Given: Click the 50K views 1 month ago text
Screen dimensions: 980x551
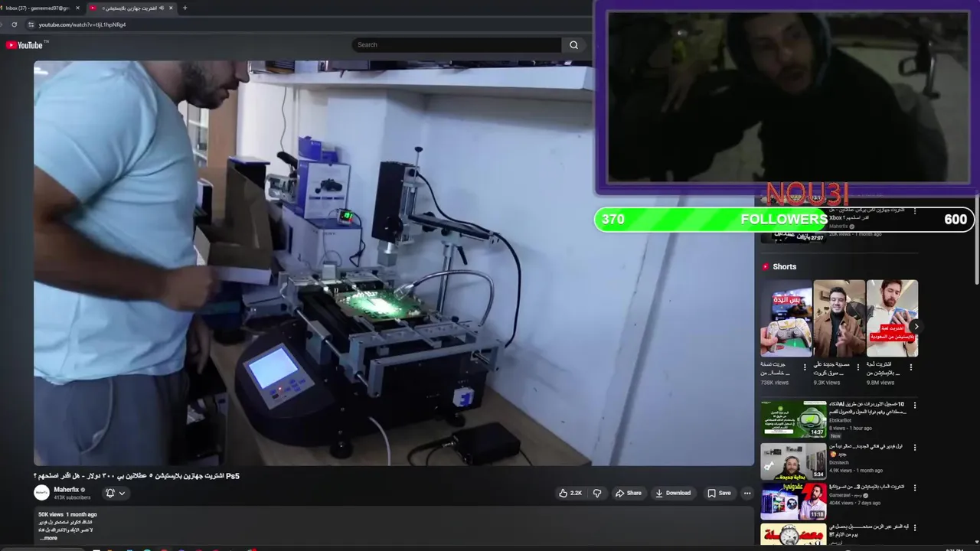Looking at the screenshot, I should pyautogui.click(x=68, y=514).
